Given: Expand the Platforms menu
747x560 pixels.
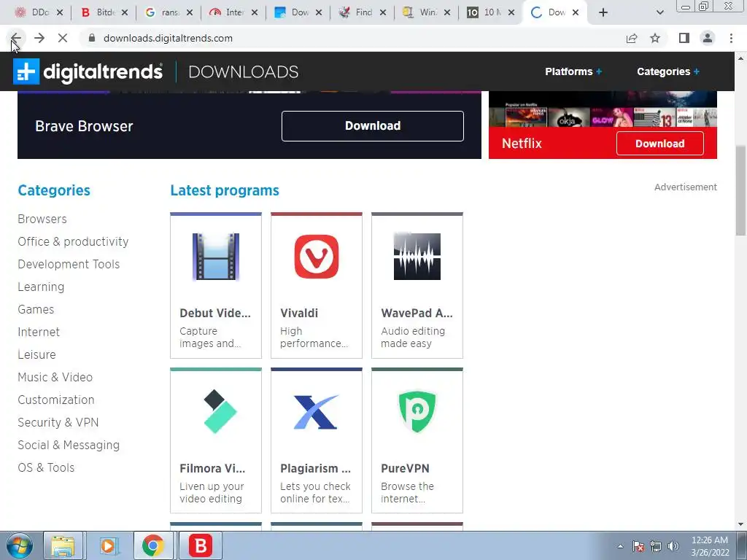Looking at the screenshot, I should coord(573,71).
